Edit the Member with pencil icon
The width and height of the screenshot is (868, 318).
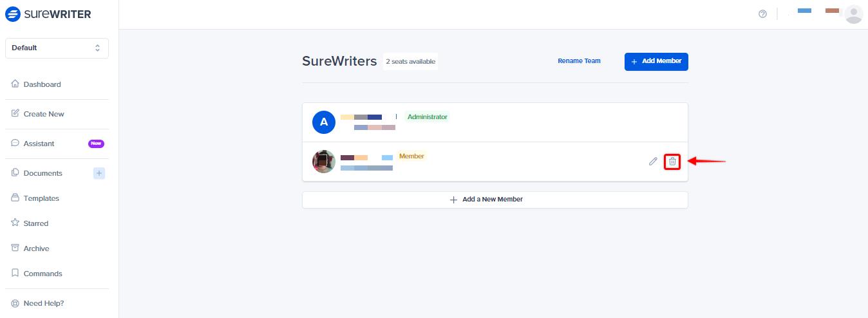pos(653,162)
